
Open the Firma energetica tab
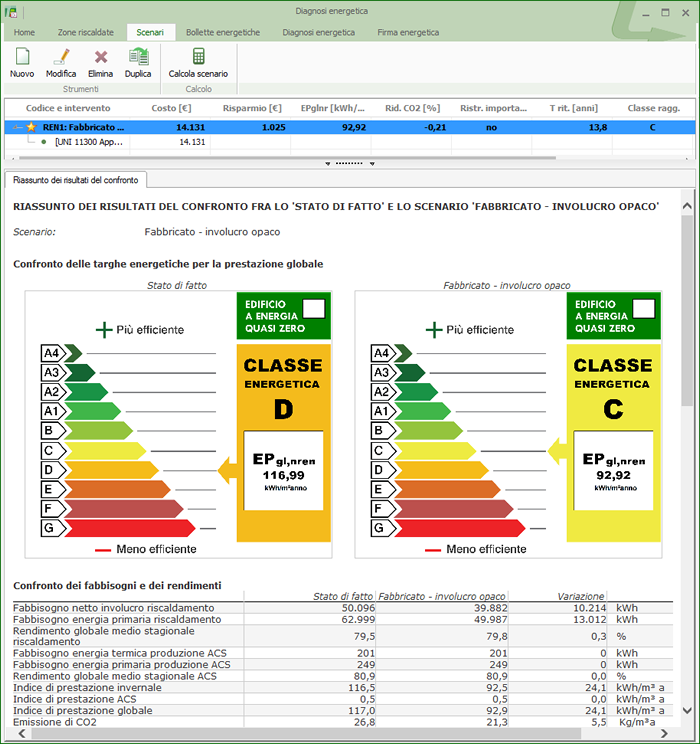pos(408,32)
